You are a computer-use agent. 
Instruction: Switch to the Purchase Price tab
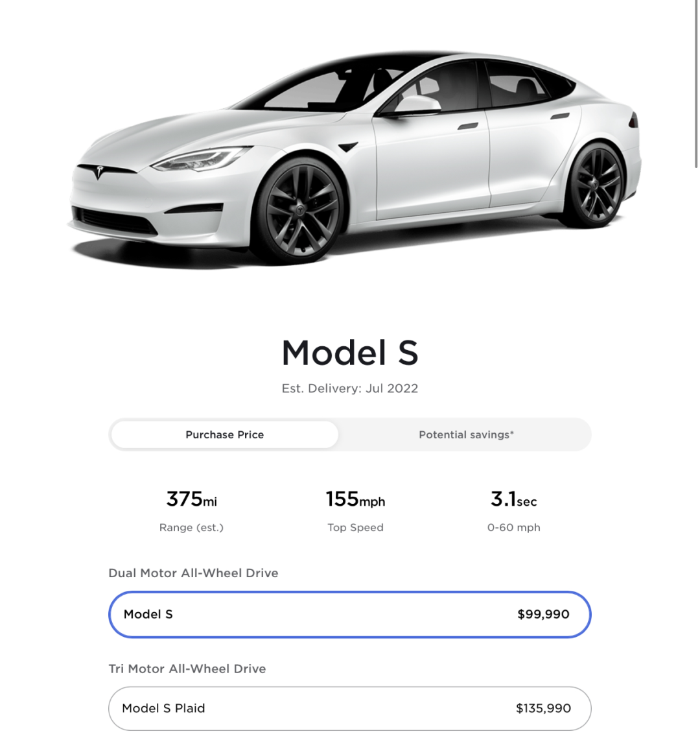(224, 434)
